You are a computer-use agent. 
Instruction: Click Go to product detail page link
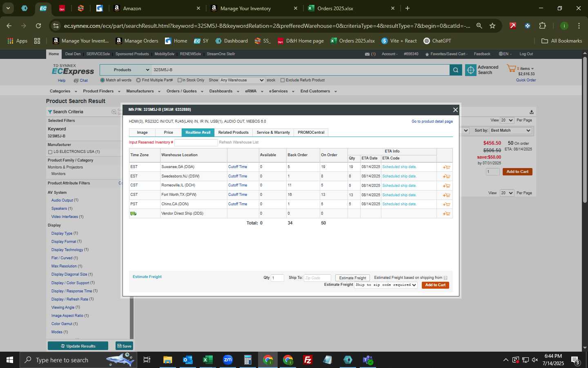click(x=432, y=121)
